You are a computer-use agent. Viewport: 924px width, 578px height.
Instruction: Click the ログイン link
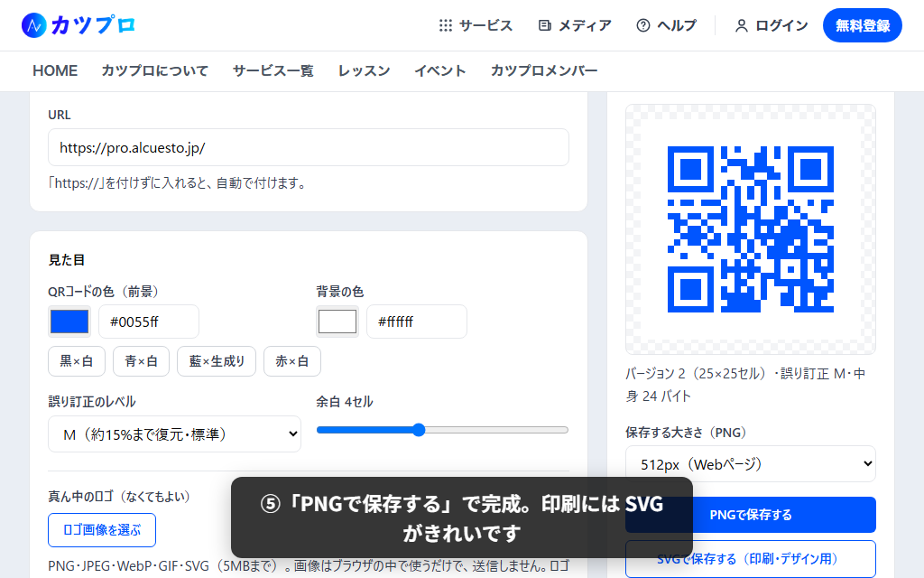tap(772, 25)
